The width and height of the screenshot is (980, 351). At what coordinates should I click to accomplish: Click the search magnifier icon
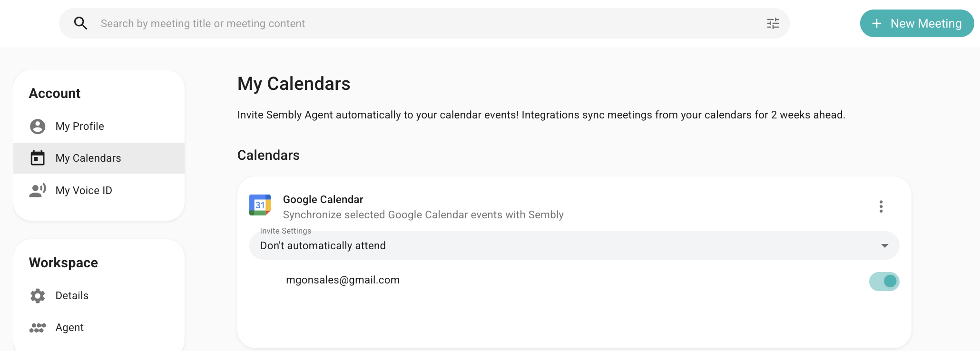tap(81, 23)
